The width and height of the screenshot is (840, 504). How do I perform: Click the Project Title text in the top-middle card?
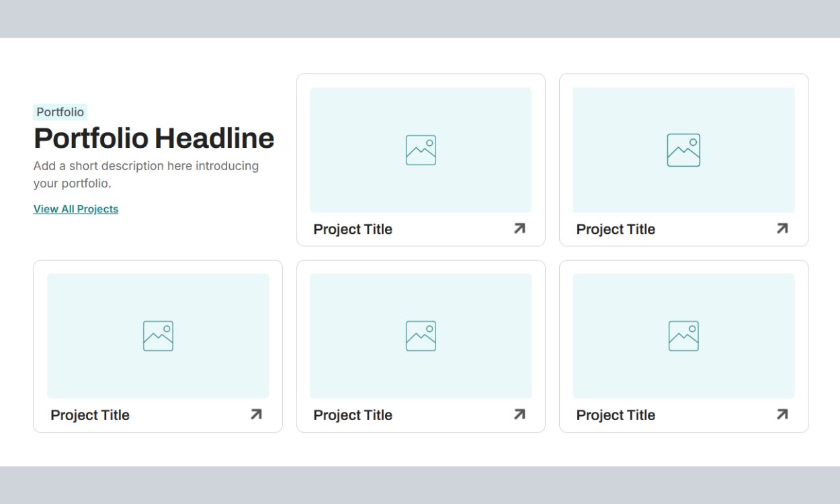tap(353, 229)
